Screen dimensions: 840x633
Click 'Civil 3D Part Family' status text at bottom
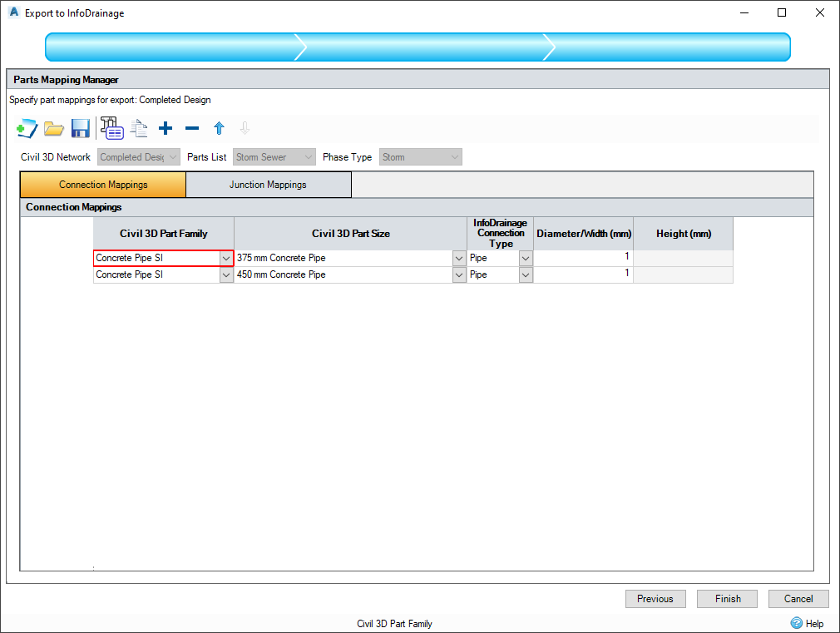(394, 623)
